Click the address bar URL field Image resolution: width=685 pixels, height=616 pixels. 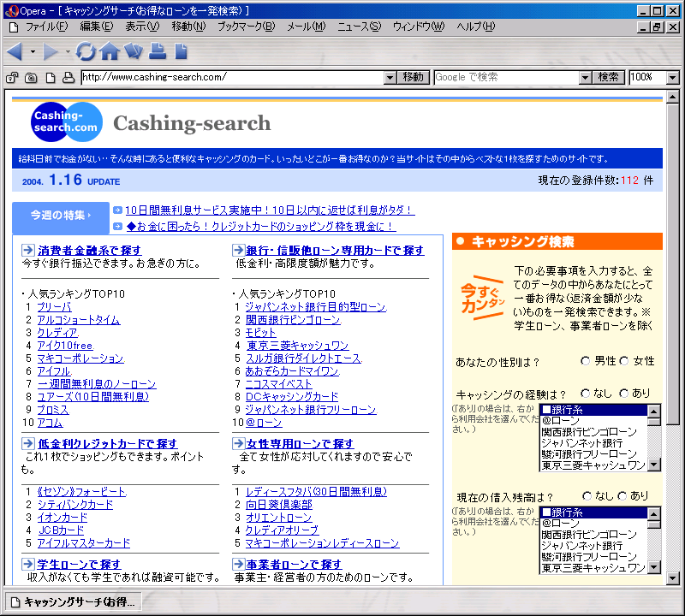pyautogui.click(x=233, y=78)
